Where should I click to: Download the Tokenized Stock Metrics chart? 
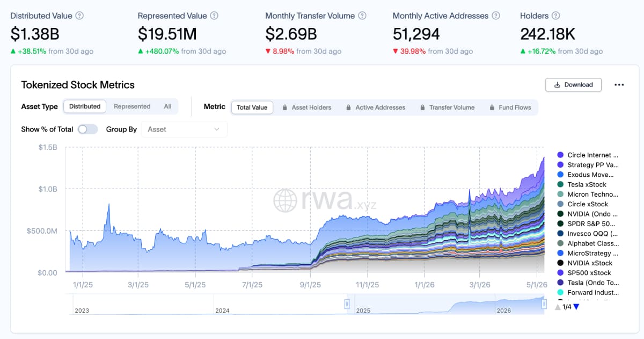(573, 85)
